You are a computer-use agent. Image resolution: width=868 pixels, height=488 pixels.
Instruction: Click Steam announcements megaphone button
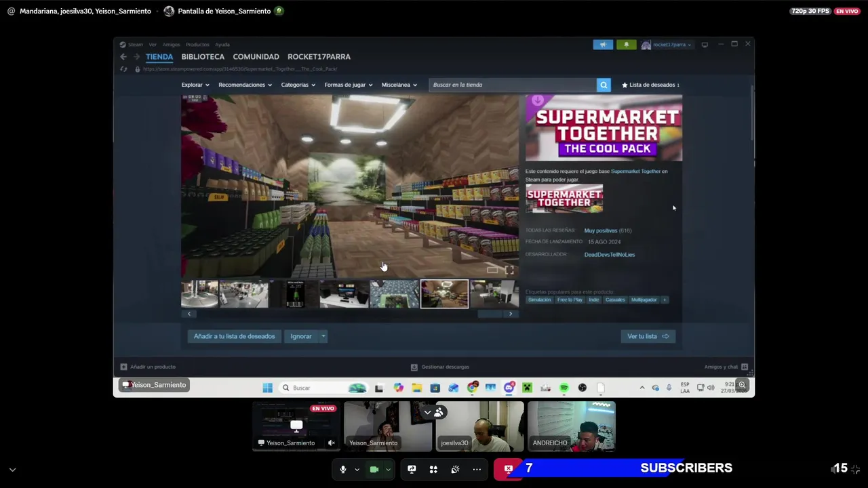click(x=603, y=45)
